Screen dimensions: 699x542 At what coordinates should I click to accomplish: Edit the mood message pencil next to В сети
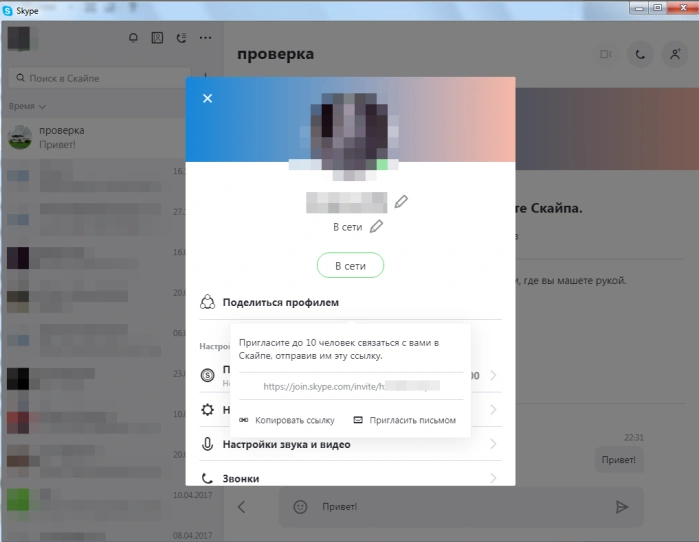tap(376, 226)
